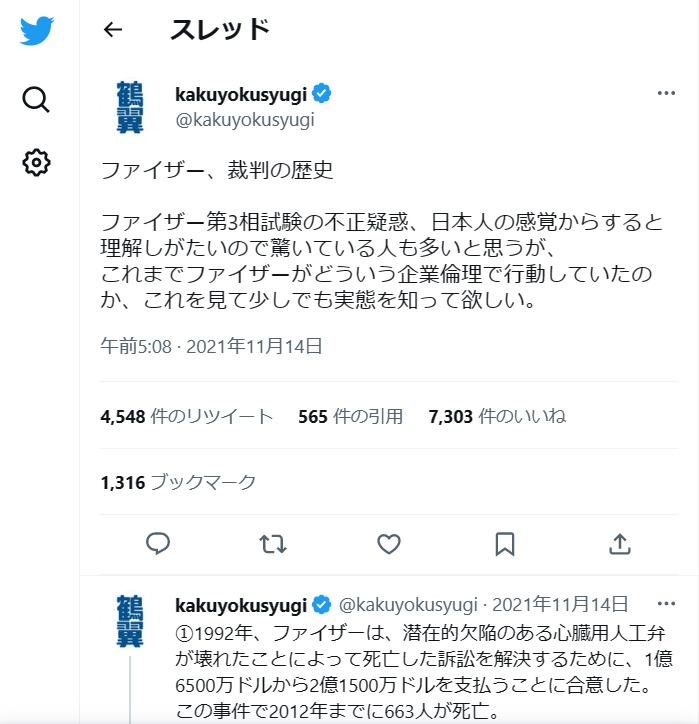This screenshot has width=699, height=724.
Task: Open more options on main tweet
Action: tap(666, 94)
